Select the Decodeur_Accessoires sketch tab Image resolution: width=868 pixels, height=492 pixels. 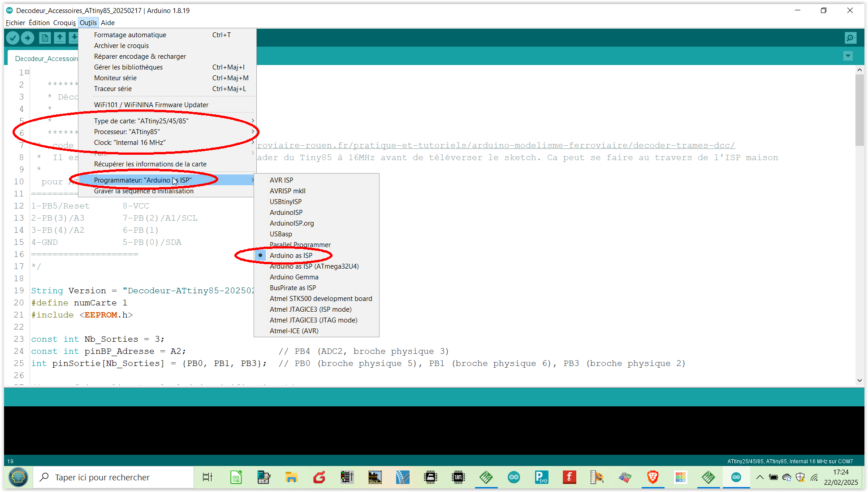coord(44,58)
